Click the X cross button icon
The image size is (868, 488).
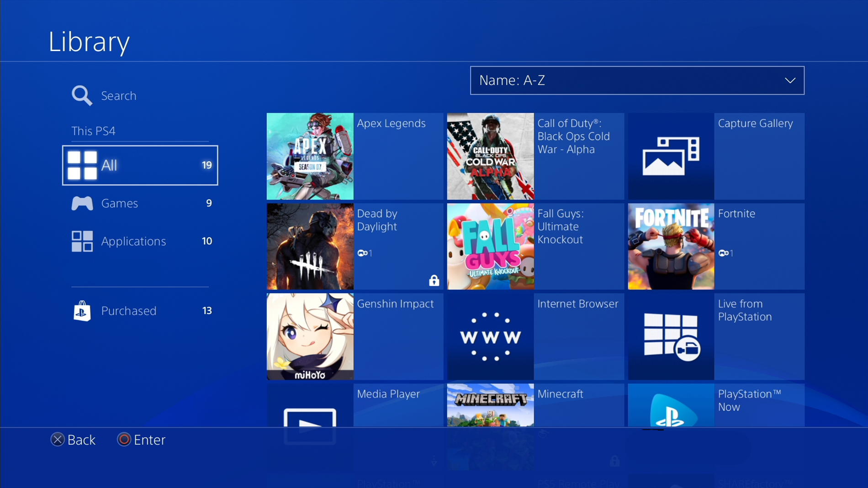point(58,440)
